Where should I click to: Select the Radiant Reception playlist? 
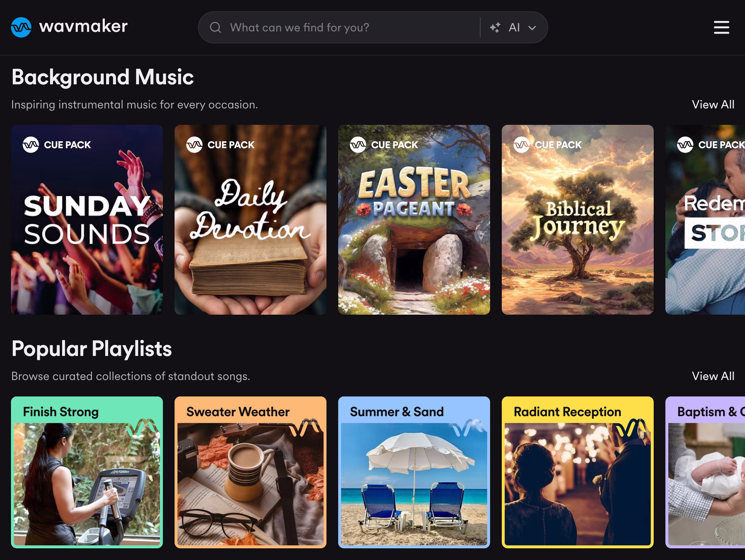[x=577, y=475]
